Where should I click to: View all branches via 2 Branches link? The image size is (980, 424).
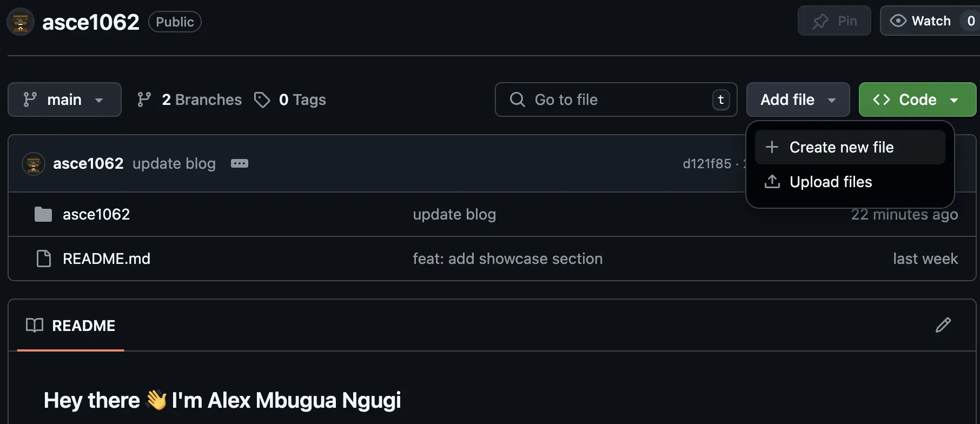tap(202, 100)
